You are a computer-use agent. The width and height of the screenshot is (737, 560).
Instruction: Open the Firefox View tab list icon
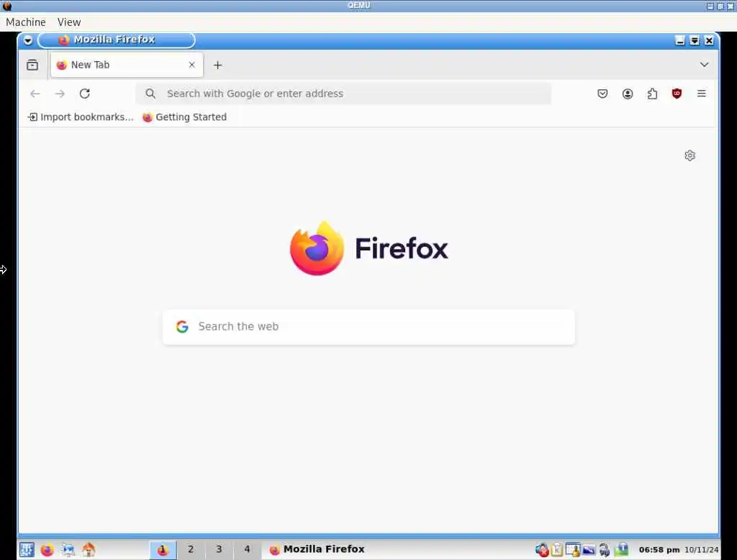(x=32, y=65)
